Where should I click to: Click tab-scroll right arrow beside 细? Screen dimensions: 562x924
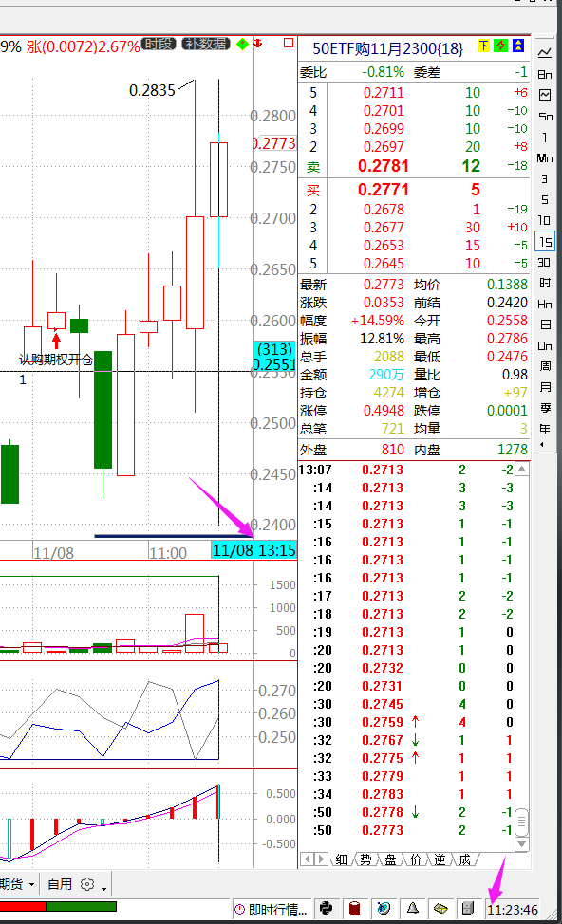[321, 859]
